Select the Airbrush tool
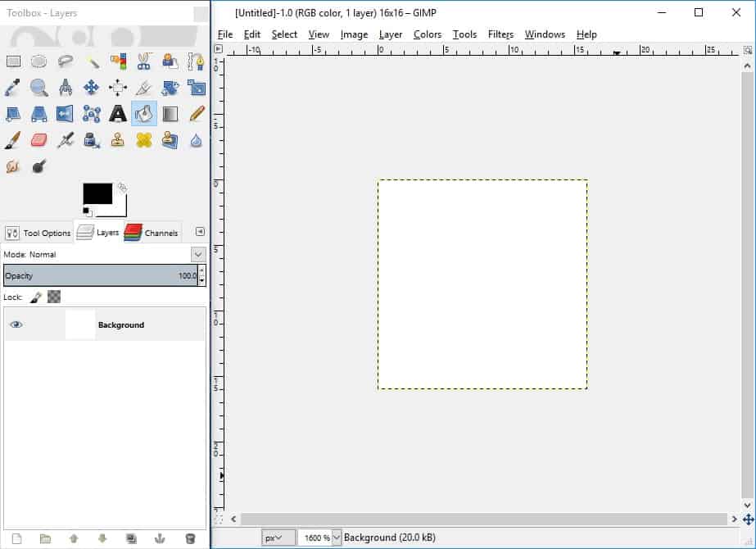Image resolution: width=756 pixels, height=549 pixels. 65,140
